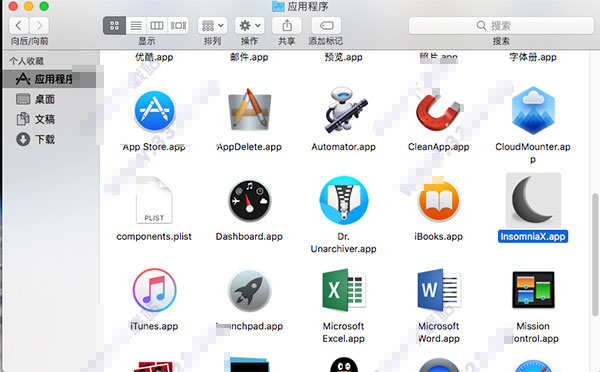The width and height of the screenshot is (600, 372).
Task: Select the Safari compass icon
Action: (533, 366)
